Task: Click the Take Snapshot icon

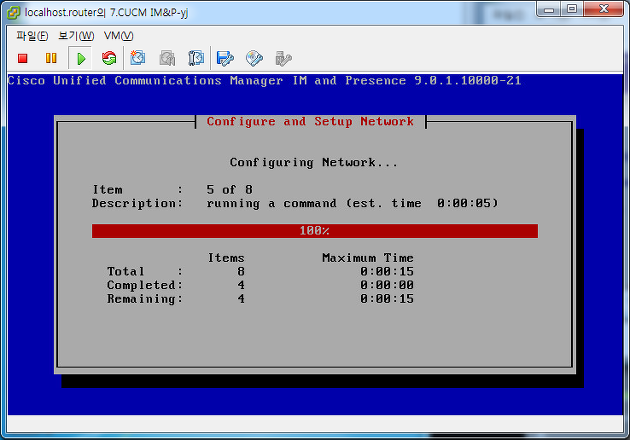Action: [x=138, y=58]
